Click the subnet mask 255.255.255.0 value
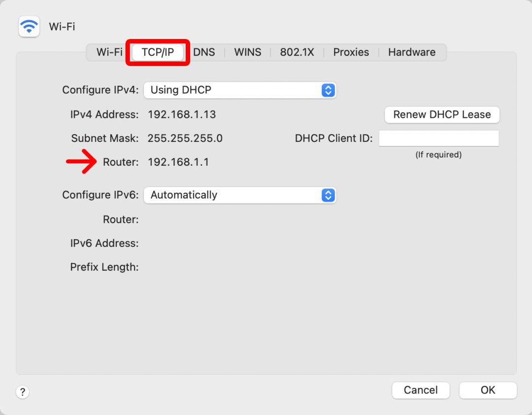This screenshot has height=415, width=532. pyautogui.click(x=185, y=138)
